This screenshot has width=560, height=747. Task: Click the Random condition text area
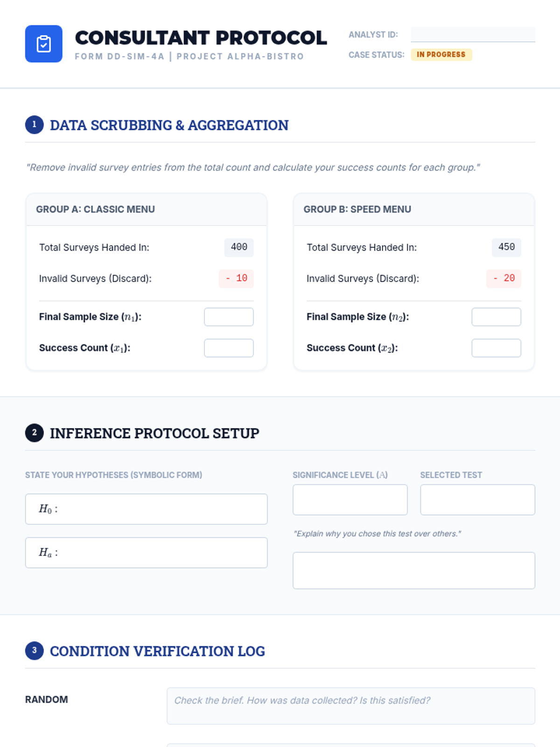click(x=350, y=706)
